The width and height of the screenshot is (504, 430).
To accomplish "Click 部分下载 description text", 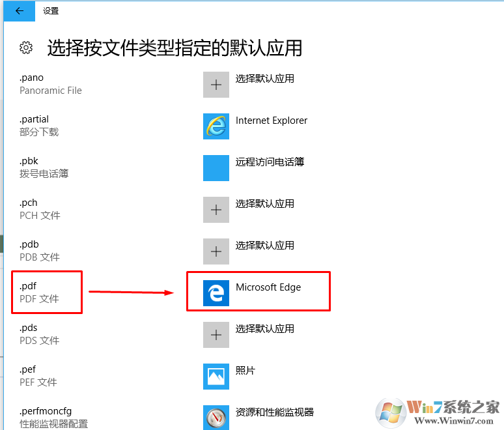I will pyautogui.click(x=39, y=132).
